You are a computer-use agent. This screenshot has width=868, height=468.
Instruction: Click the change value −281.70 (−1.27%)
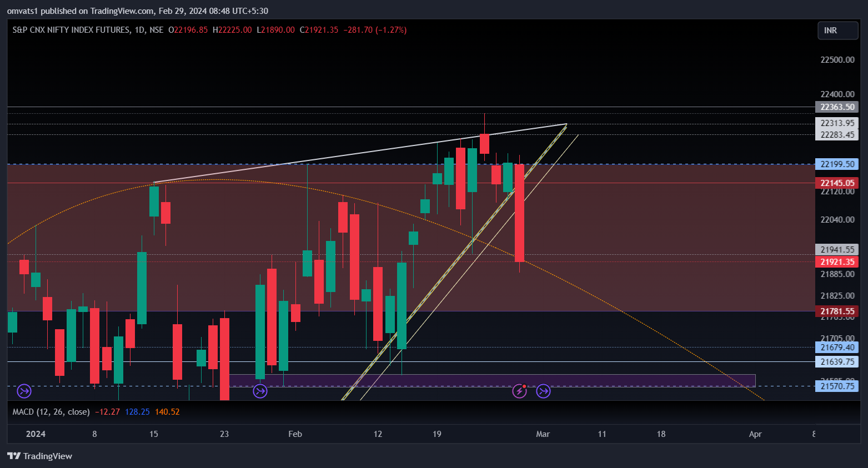click(x=375, y=30)
